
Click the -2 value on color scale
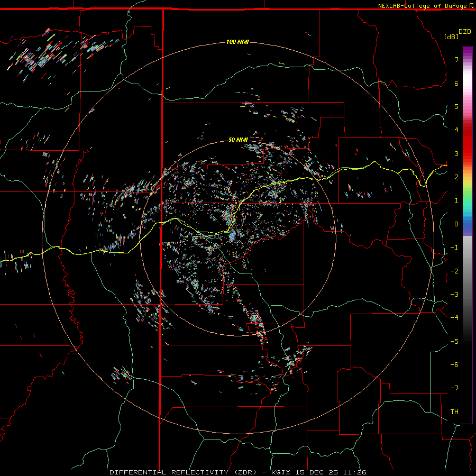(x=454, y=271)
